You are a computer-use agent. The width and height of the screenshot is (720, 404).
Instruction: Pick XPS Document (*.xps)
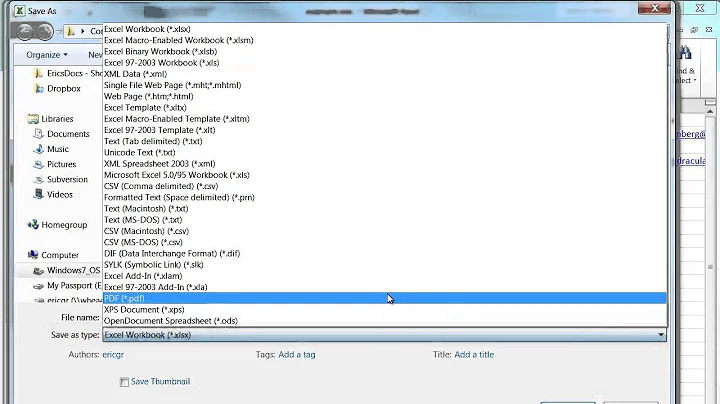tap(385, 310)
